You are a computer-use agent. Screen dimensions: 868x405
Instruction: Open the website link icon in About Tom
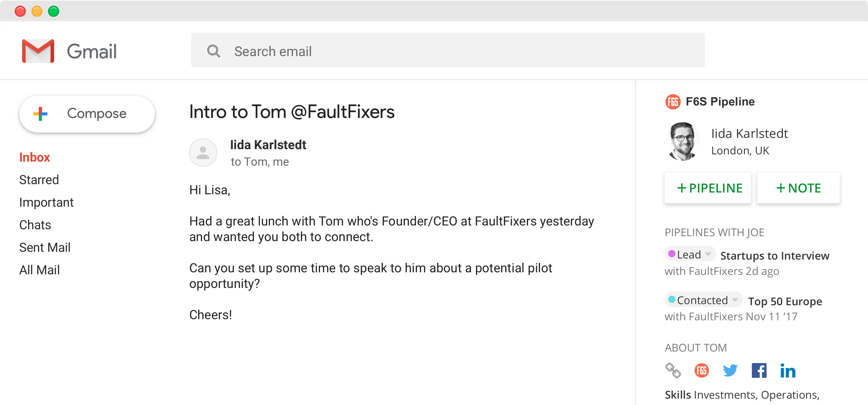(x=673, y=371)
